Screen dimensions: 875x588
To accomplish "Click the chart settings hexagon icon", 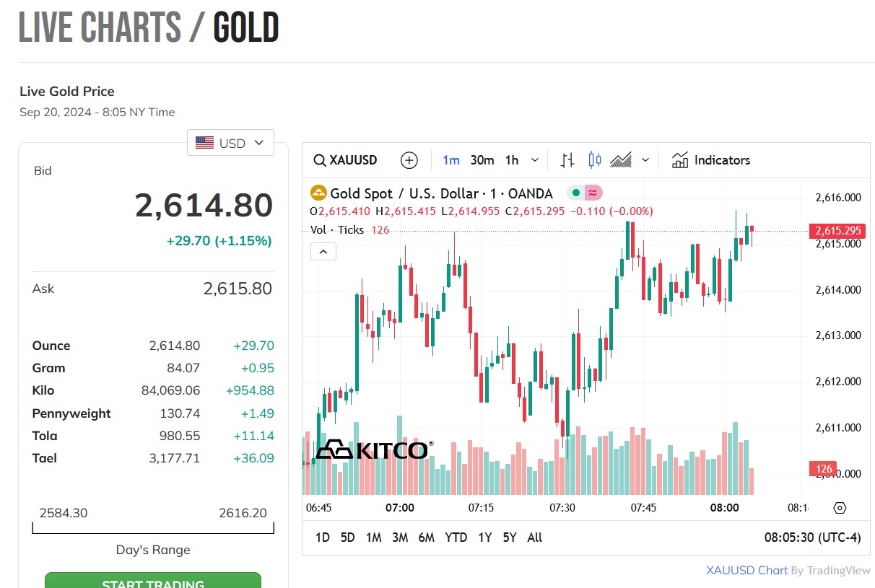I will click(839, 508).
